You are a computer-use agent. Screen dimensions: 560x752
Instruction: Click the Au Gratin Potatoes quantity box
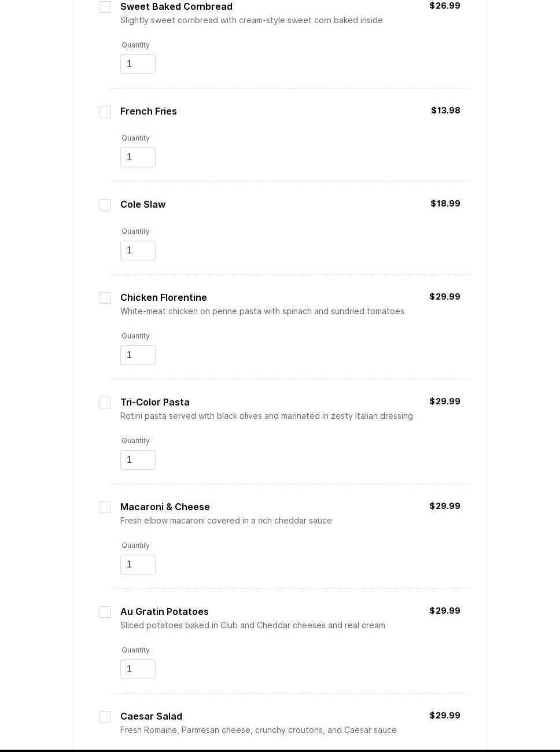pyautogui.click(x=138, y=669)
